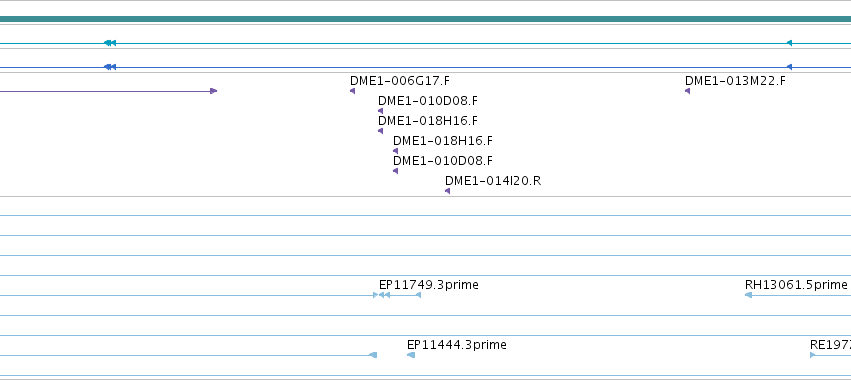The width and height of the screenshot is (851, 380).
Task: Click the long purple right-pointing arrowhead
Action: pos(214,91)
